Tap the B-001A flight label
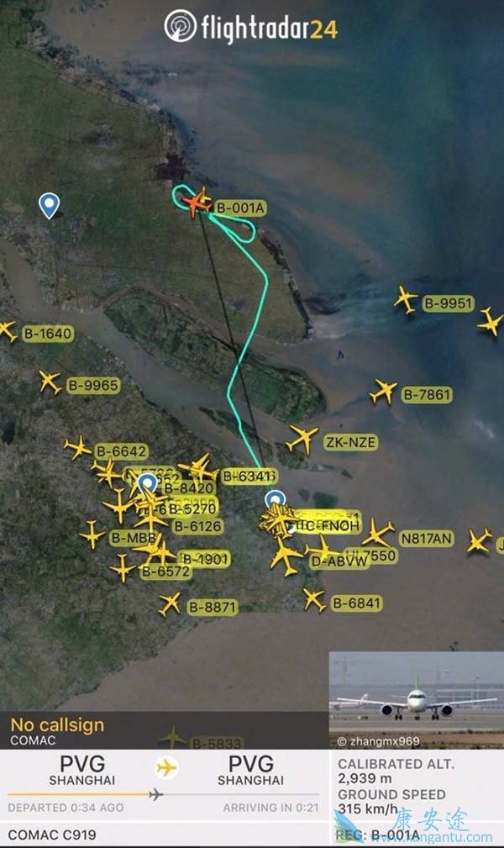 pos(240,208)
